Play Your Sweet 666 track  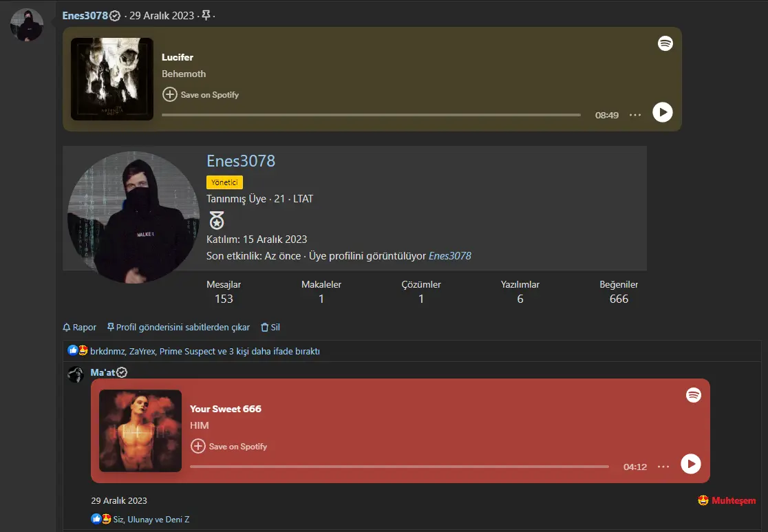(x=691, y=464)
